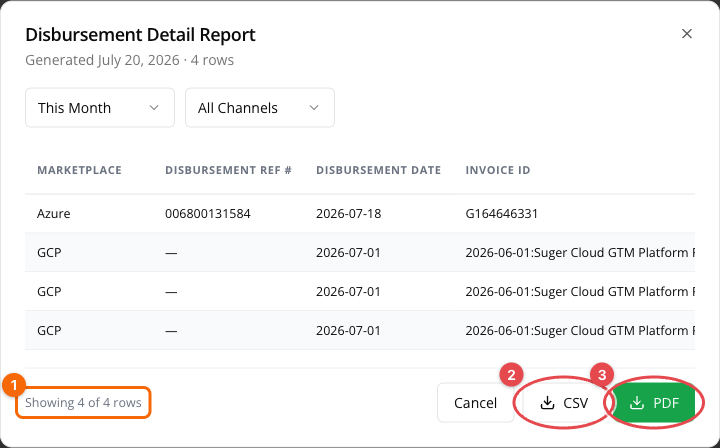This screenshot has height=448, width=720.
Task: Click the Disbursement Date column header
Action: pyautogui.click(x=378, y=170)
